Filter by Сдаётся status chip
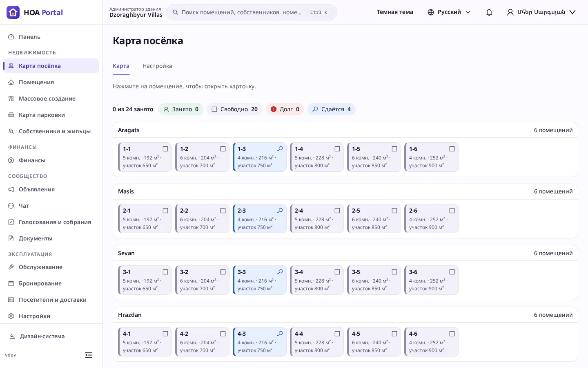The height and width of the screenshot is (368, 588). [x=332, y=109]
